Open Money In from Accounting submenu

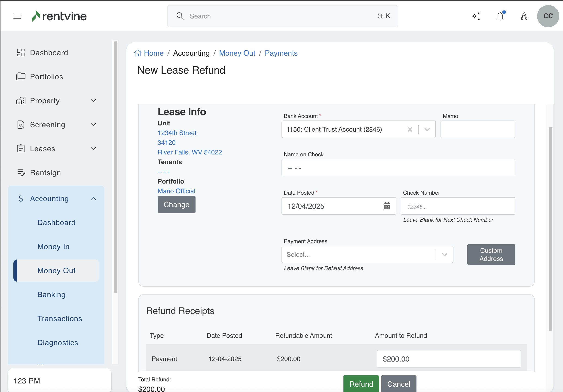point(53,247)
